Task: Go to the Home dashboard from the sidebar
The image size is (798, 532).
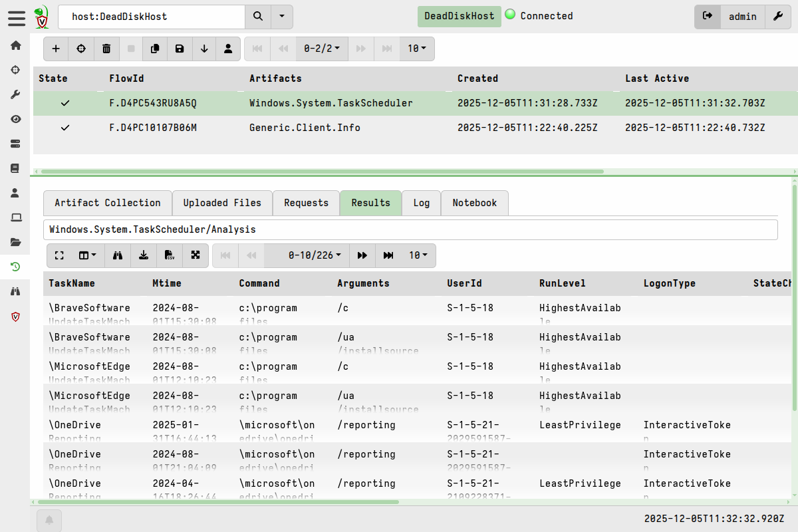Action: (15, 45)
